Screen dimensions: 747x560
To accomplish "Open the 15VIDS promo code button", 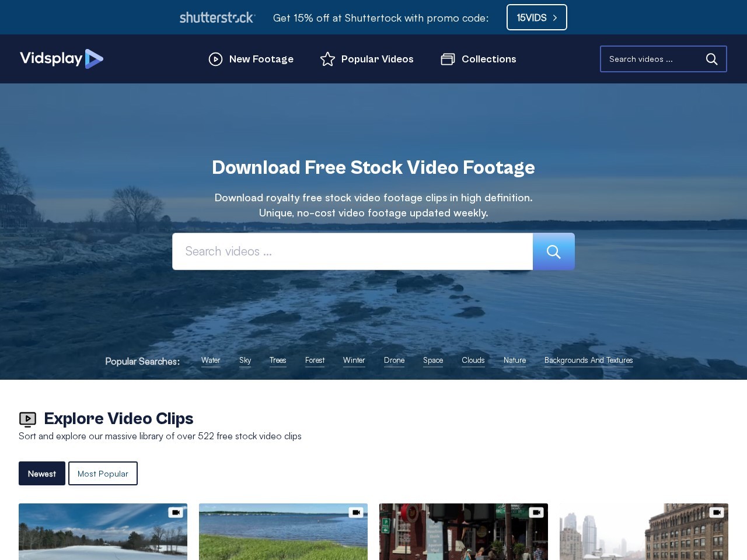I will pos(536,17).
